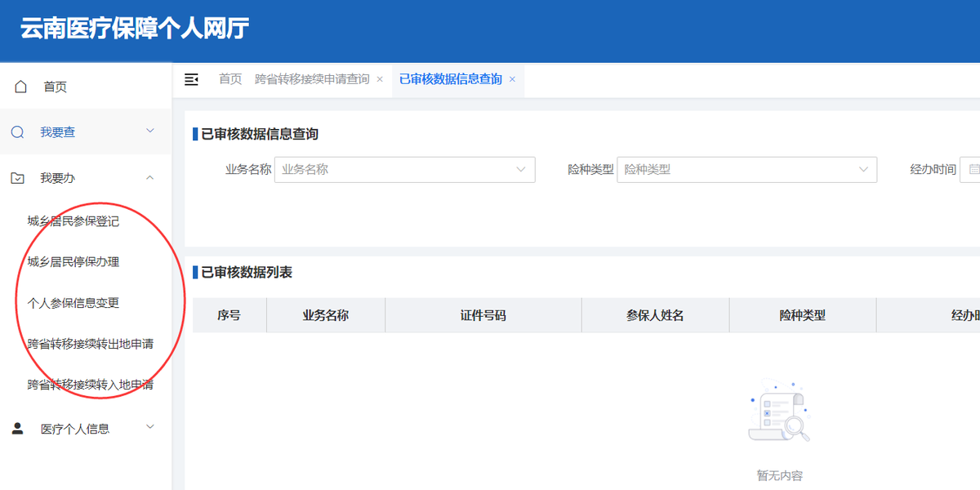Close the 跨省转移接续申请查询 tab
This screenshot has width=980, height=490.
pyautogui.click(x=380, y=79)
